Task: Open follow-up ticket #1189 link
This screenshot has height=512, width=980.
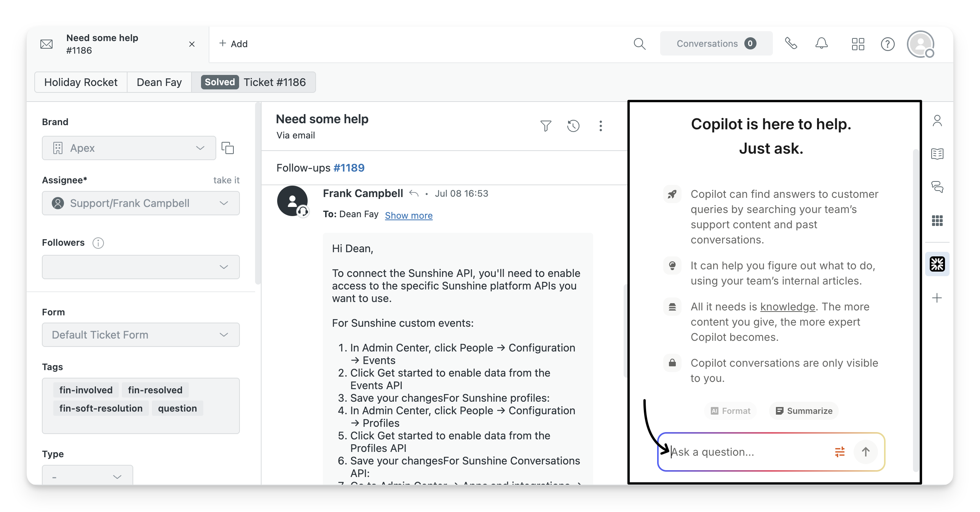Action: coord(349,168)
